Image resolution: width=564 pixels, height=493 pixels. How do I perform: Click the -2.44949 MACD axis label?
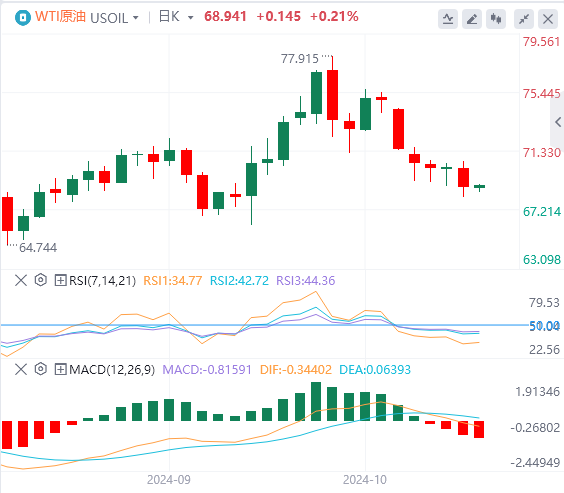535,462
